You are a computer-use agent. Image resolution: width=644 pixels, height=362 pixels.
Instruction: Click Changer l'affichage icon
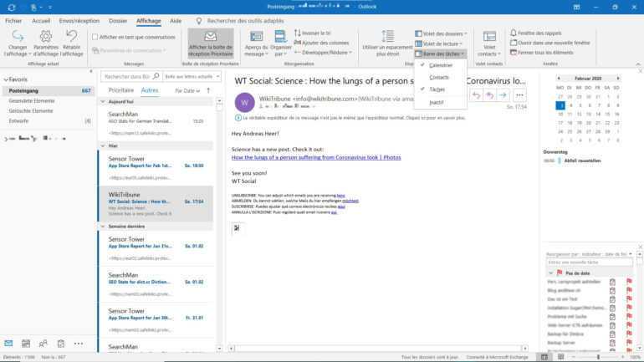tap(18, 36)
